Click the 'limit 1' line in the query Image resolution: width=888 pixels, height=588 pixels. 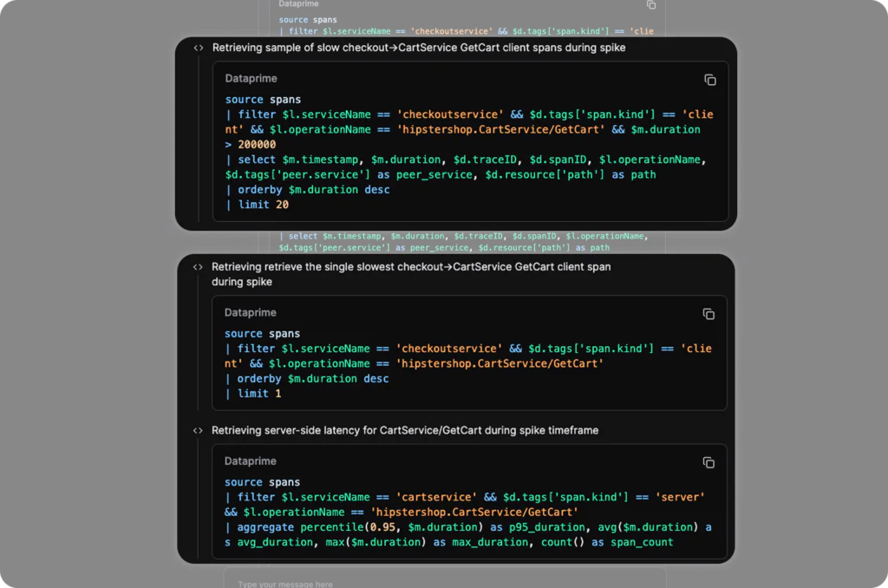(x=259, y=394)
